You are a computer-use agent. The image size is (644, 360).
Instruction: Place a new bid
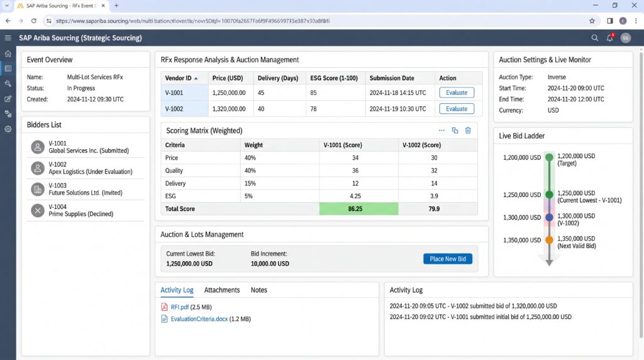point(448,259)
